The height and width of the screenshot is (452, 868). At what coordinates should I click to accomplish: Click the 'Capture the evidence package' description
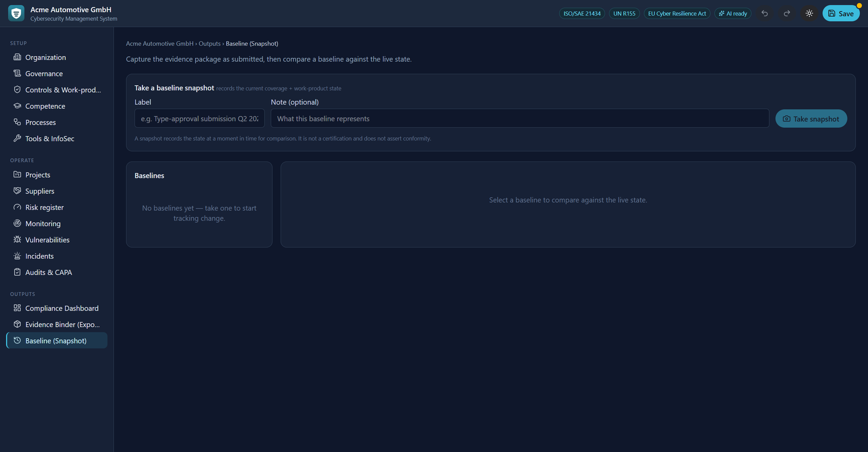pyautogui.click(x=269, y=59)
